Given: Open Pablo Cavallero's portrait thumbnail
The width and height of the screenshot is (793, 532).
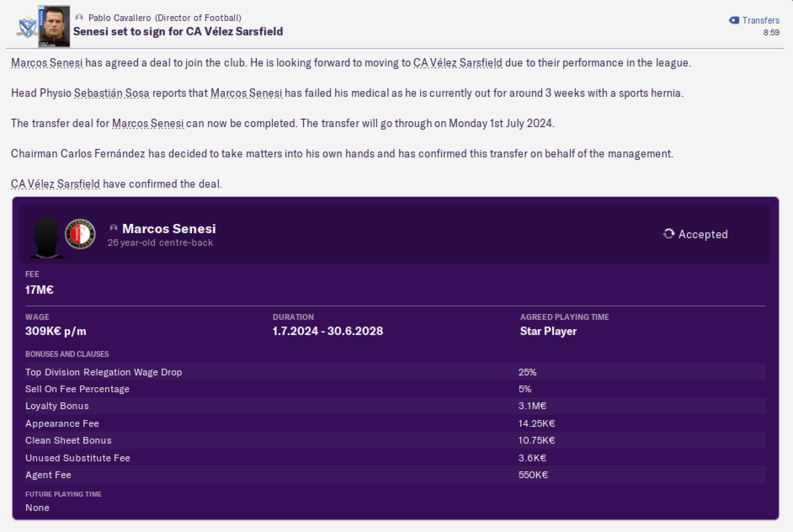Looking at the screenshot, I should click(x=54, y=26).
